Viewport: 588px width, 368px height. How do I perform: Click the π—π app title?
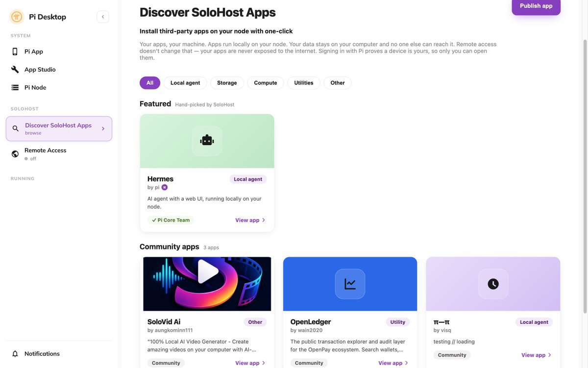coord(441,322)
